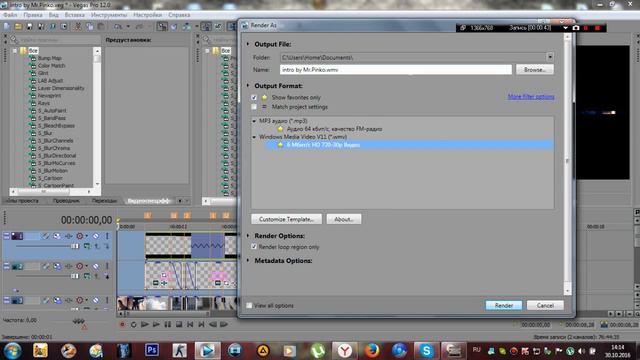The height and width of the screenshot is (360, 640).
Task: Click the Browse... button
Action: [x=535, y=70]
